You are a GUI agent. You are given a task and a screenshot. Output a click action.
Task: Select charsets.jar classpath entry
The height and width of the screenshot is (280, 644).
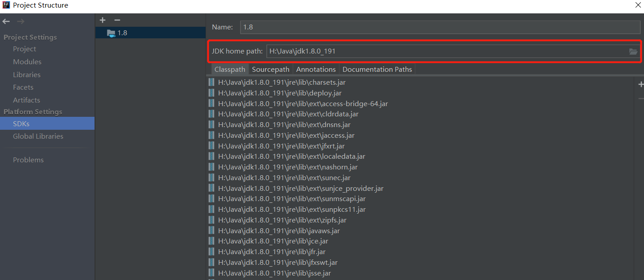[x=282, y=82]
